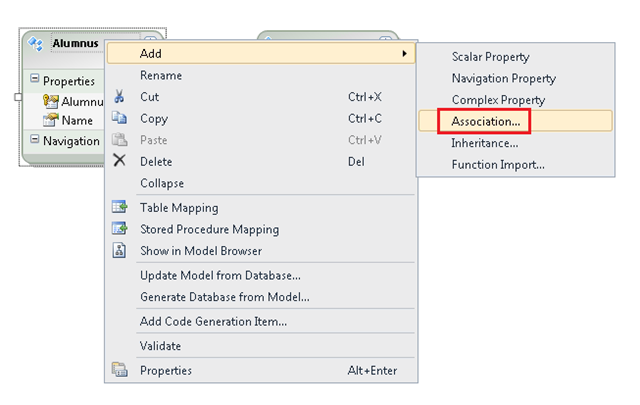Viewport: 640px width, 405px height.
Task: Click the X Delete icon
Action: [119, 160]
